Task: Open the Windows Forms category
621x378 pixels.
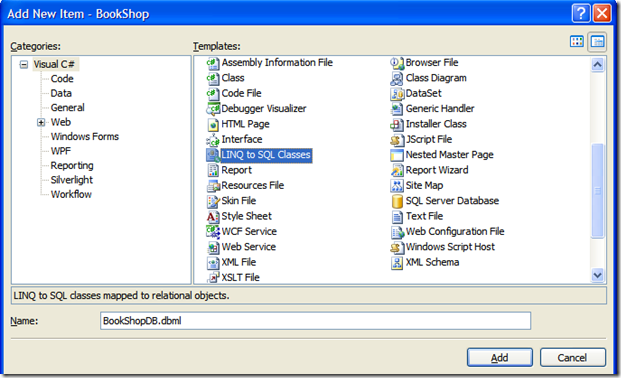Action: coord(85,136)
